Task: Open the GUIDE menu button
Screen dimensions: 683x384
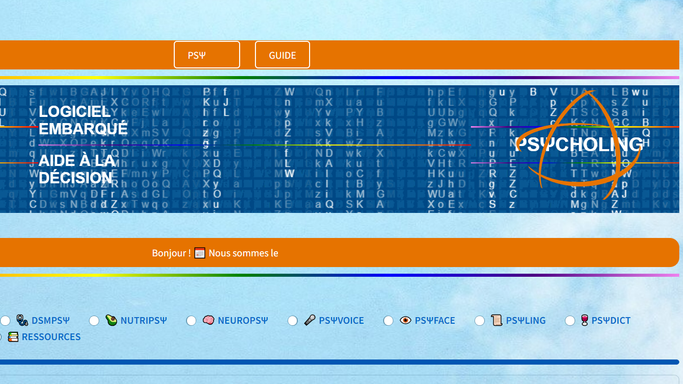Action: pyautogui.click(x=282, y=55)
